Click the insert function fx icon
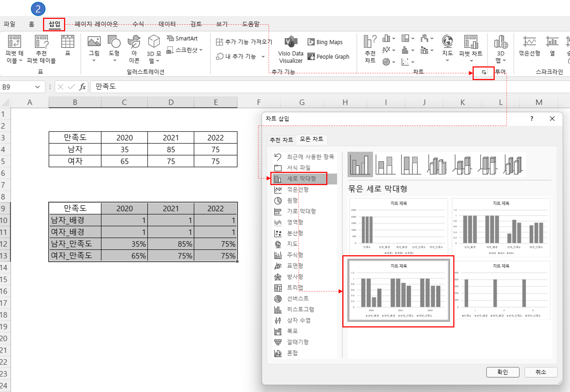The width and height of the screenshot is (570, 392). 82,87
